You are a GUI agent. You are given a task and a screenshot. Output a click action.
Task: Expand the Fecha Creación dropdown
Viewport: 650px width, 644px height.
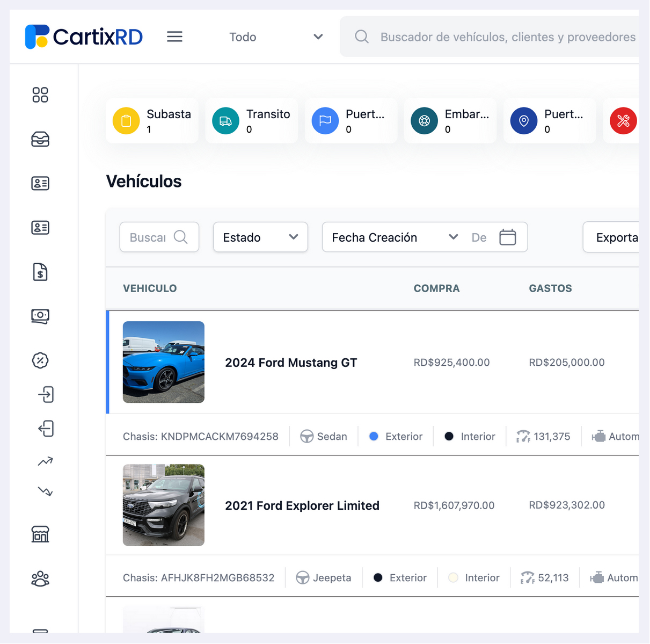[x=396, y=237]
